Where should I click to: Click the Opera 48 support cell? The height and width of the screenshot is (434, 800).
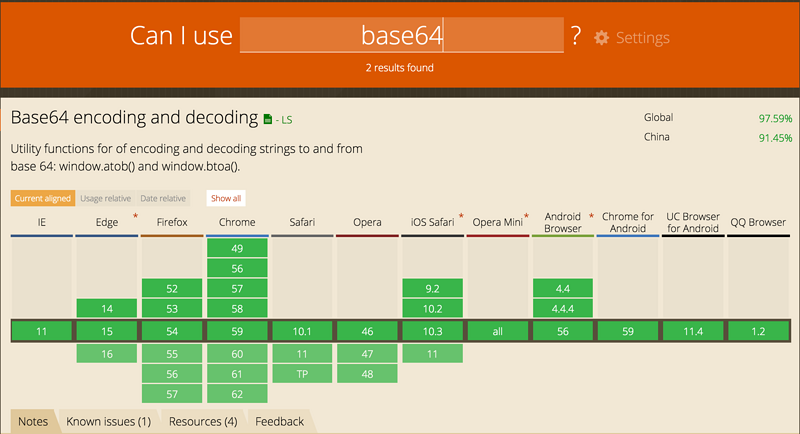(367, 374)
